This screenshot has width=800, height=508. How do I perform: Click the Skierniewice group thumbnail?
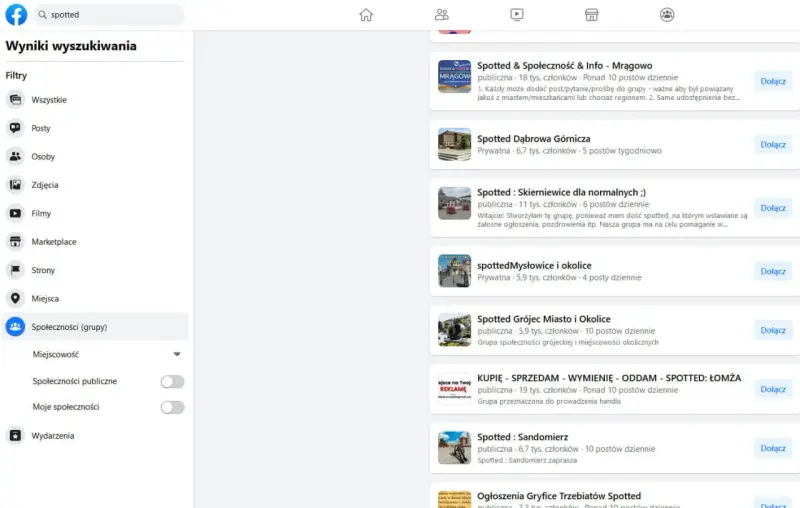pos(455,204)
